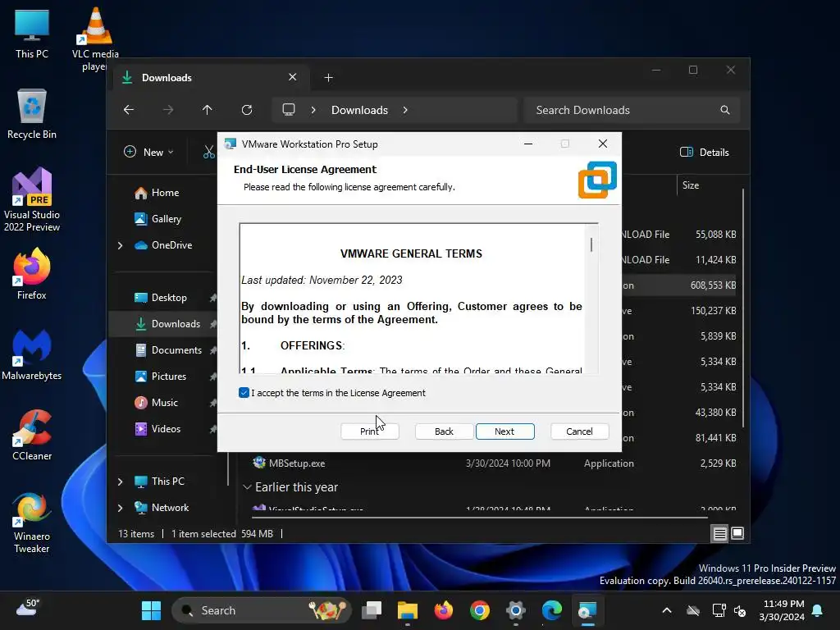840x630 pixels.
Task: Open Pictures in navigation pane
Action: tap(169, 376)
